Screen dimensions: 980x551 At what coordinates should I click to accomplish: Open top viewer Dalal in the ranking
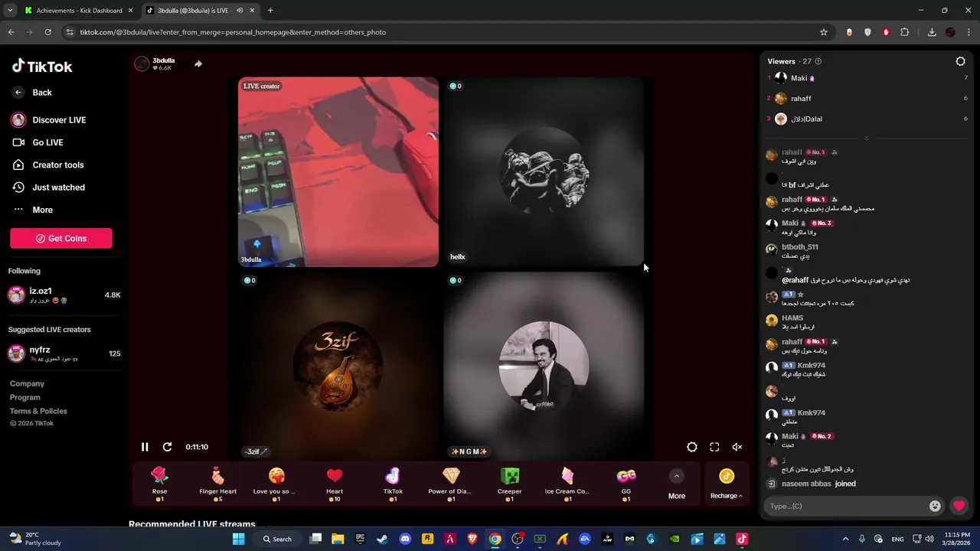(867, 119)
